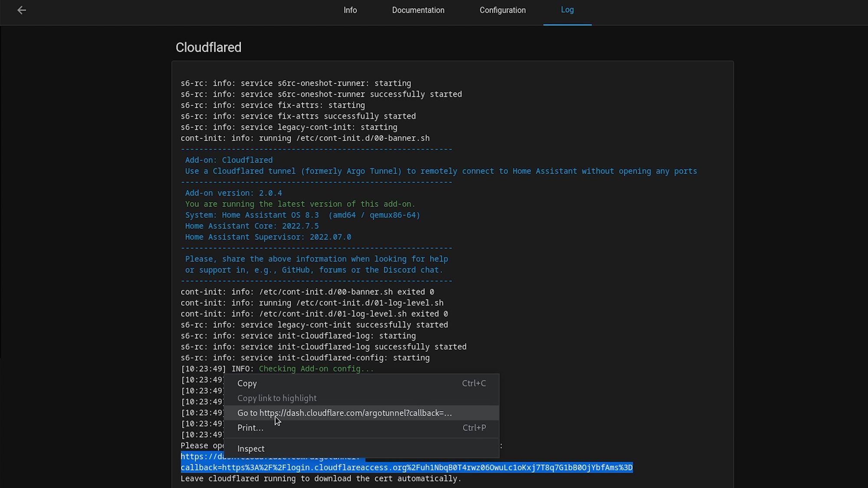Click 'init-cloudflared-config: starting' log line
The image size is (868, 488).
(305, 358)
